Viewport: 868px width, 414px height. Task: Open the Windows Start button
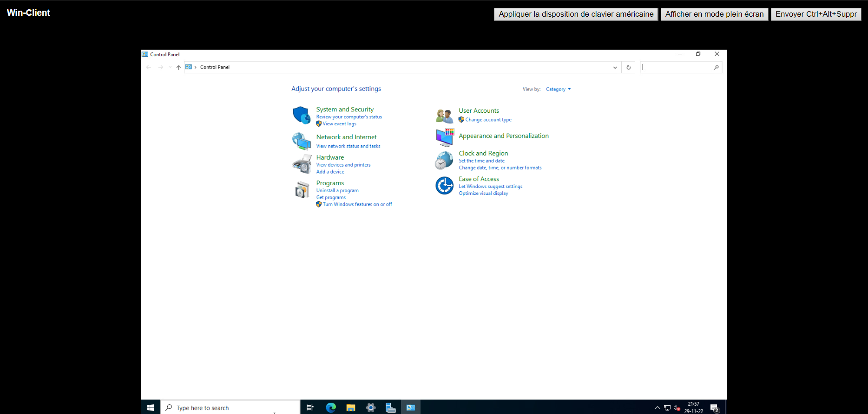151,408
